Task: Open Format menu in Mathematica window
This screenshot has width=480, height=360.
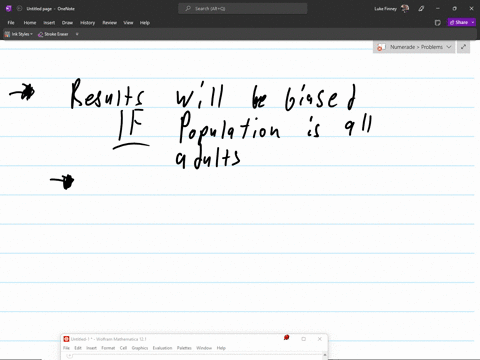Action: coord(108,348)
